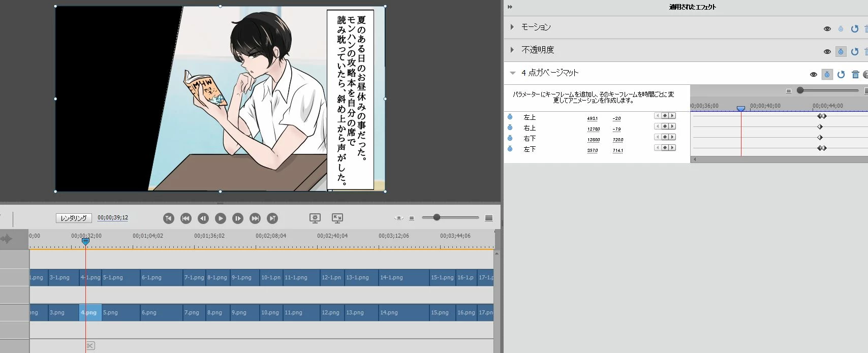Click left arrow of effect timeline scrollbar
Screen dimensions: 868x353
coord(695,159)
